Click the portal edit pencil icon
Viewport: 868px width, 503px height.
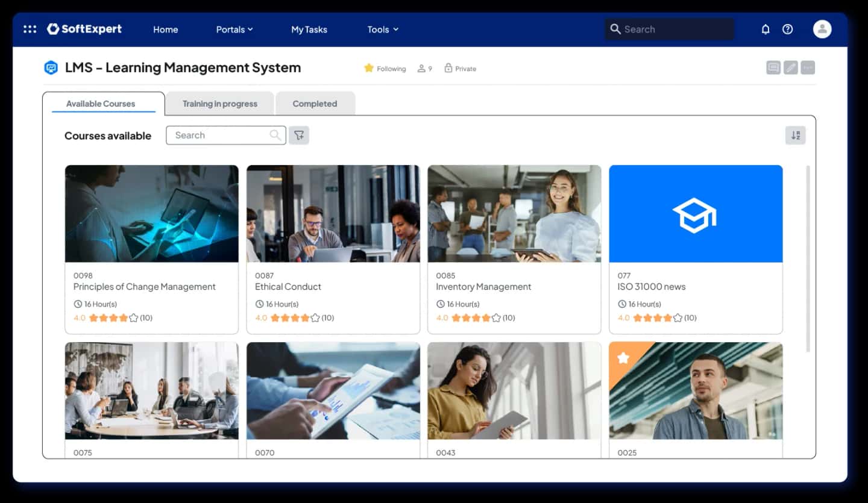tap(790, 67)
